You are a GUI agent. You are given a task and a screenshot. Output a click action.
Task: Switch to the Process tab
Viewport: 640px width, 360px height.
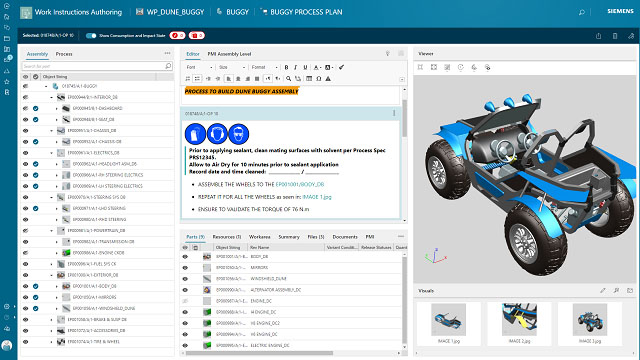pyautogui.click(x=64, y=54)
